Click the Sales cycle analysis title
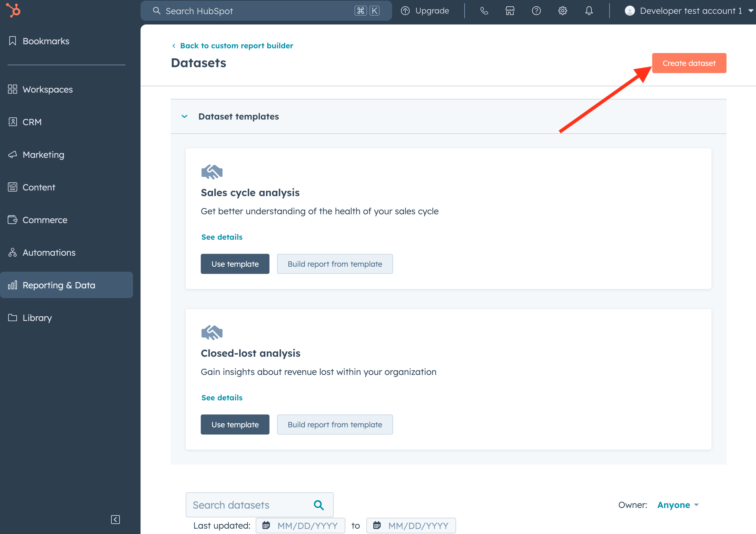The image size is (756, 534). 250,193
